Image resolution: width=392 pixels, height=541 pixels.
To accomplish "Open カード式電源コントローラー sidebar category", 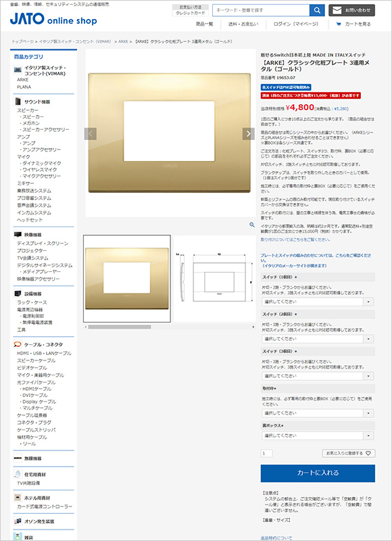I will point(45,507).
